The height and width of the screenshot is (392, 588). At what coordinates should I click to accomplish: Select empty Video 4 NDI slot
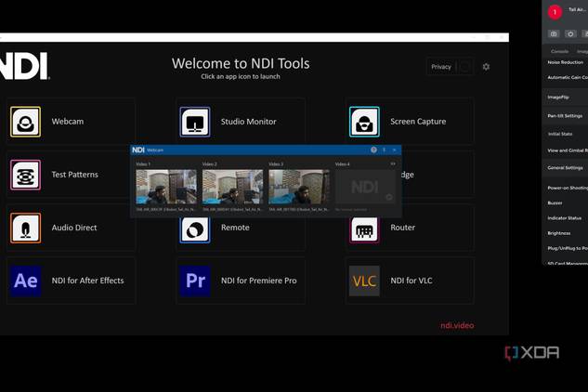coord(365,187)
